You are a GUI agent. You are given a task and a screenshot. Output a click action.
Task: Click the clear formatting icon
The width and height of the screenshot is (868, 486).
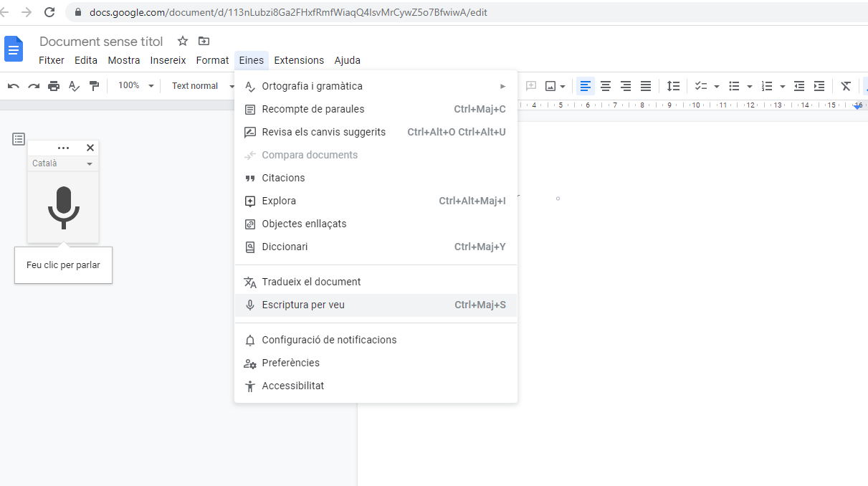point(846,86)
